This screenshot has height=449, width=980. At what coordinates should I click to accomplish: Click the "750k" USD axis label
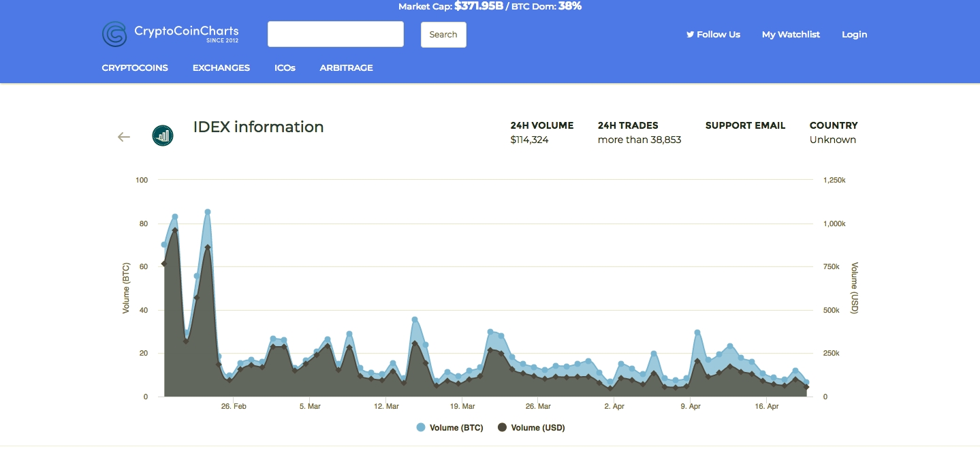(832, 267)
